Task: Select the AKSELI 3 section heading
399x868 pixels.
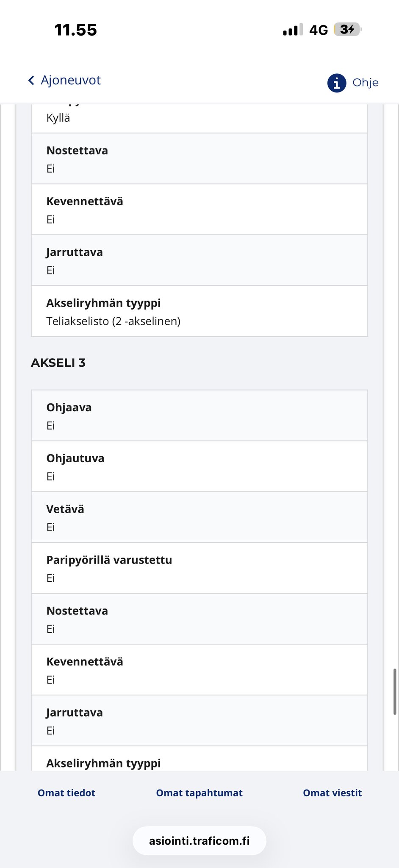Action: [58, 363]
